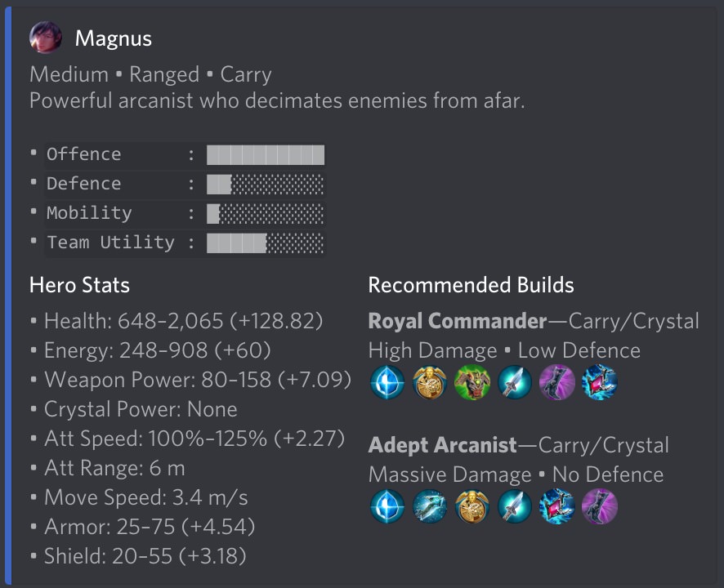Click the Defence stat bar
This screenshot has height=588, width=724.
(x=266, y=184)
